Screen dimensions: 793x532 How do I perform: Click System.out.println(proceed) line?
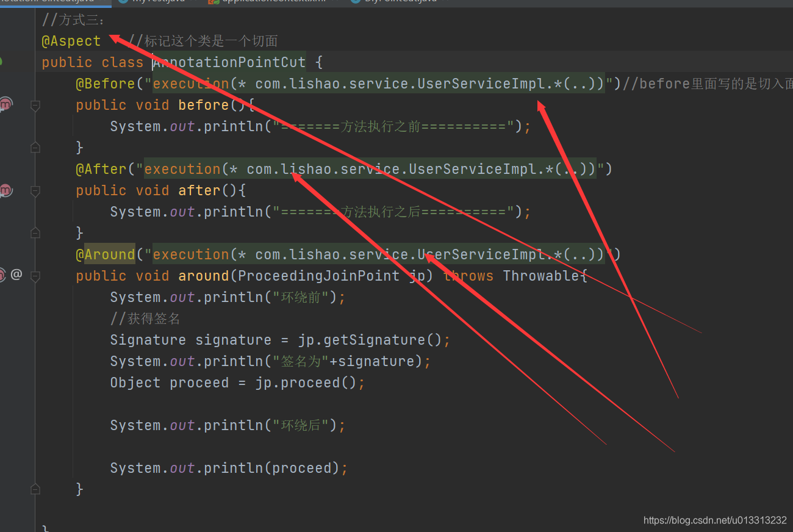click(229, 468)
